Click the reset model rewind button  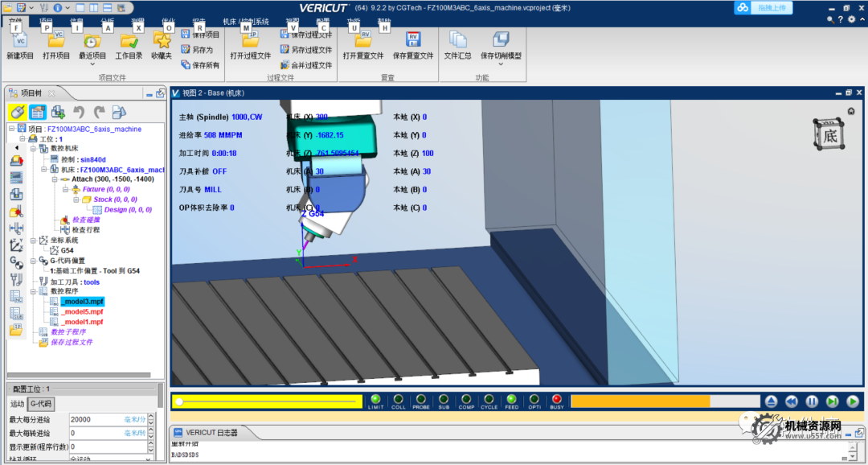click(792, 401)
